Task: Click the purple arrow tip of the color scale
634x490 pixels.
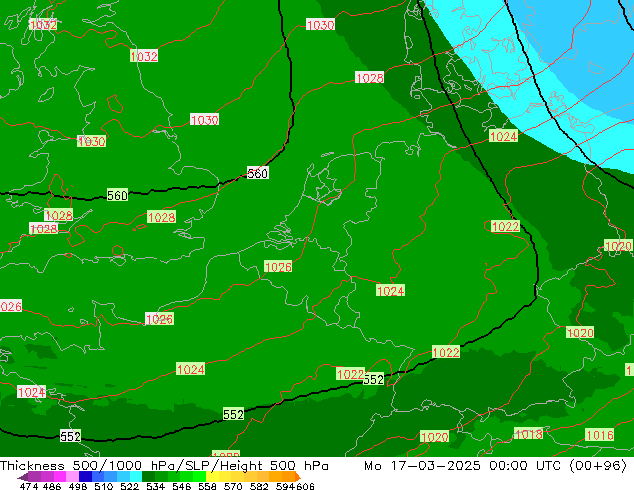Action: click(22, 477)
